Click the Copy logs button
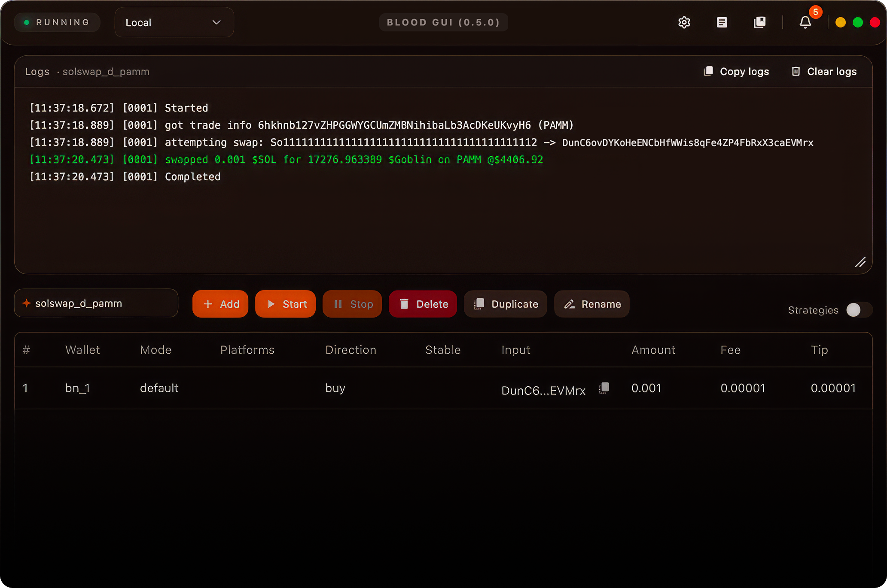The image size is (887, 588). coord(737,72)
